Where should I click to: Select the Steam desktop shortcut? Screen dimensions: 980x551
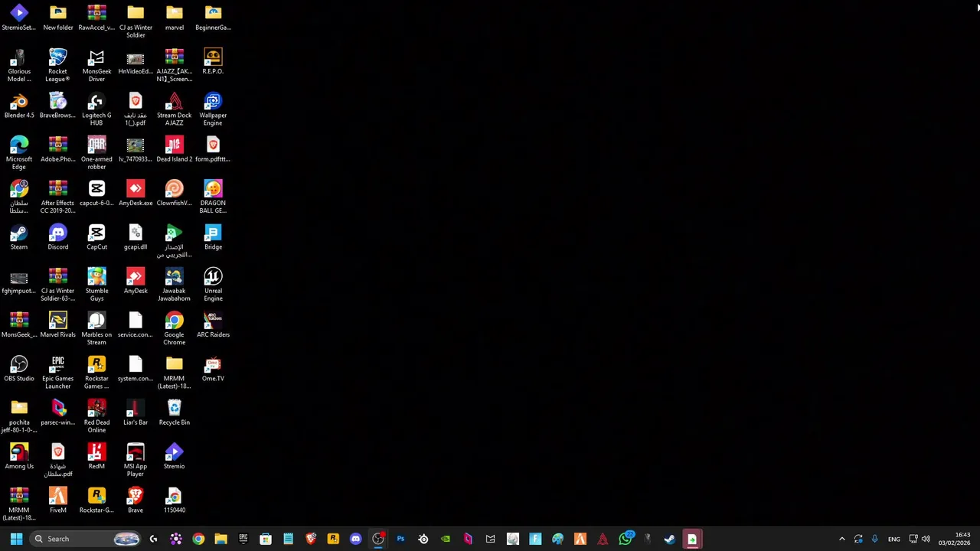[19, 237]
